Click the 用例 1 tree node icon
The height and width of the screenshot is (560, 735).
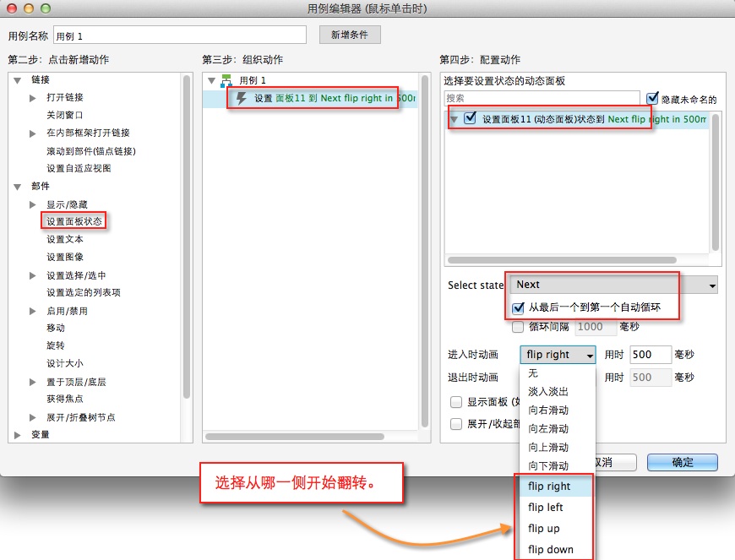pos(226,80)
